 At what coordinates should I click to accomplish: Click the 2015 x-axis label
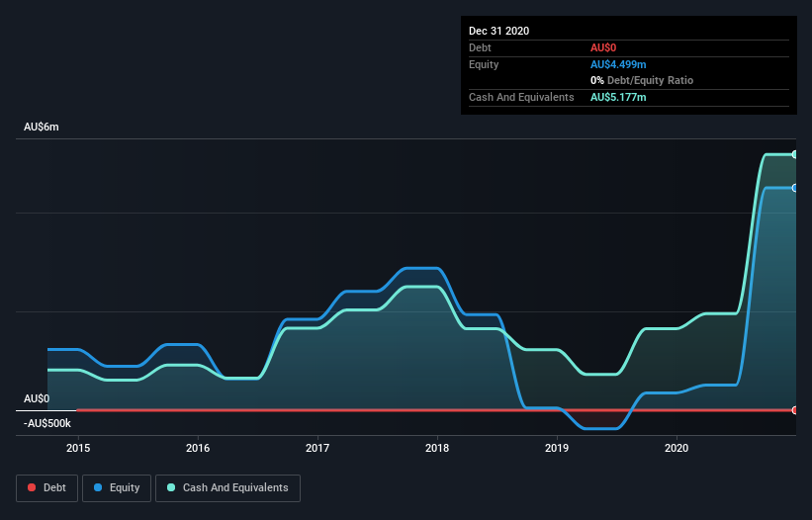coord(78,448)
